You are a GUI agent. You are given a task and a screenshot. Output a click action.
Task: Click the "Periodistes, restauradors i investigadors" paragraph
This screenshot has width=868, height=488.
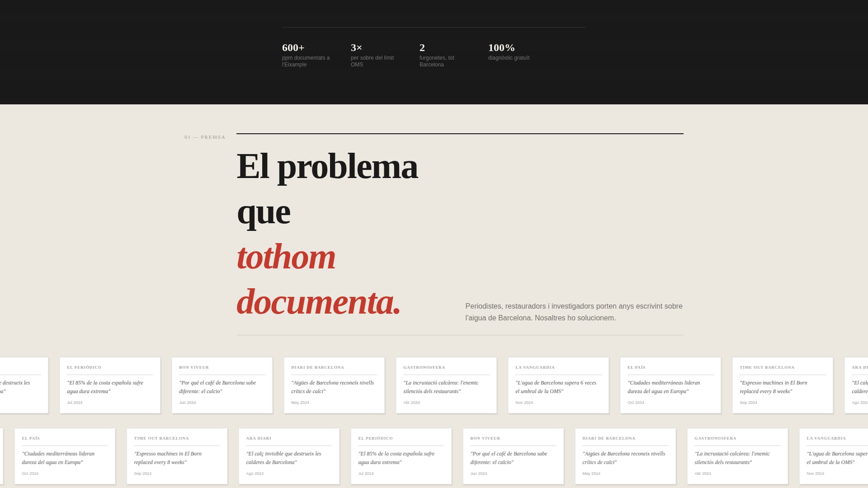click(x=574, y=312)
